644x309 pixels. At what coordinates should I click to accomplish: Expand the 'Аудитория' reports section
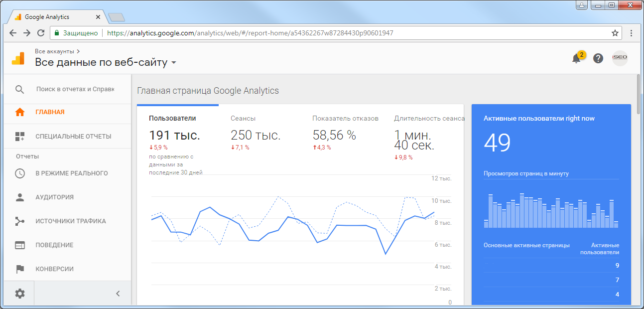54,197
